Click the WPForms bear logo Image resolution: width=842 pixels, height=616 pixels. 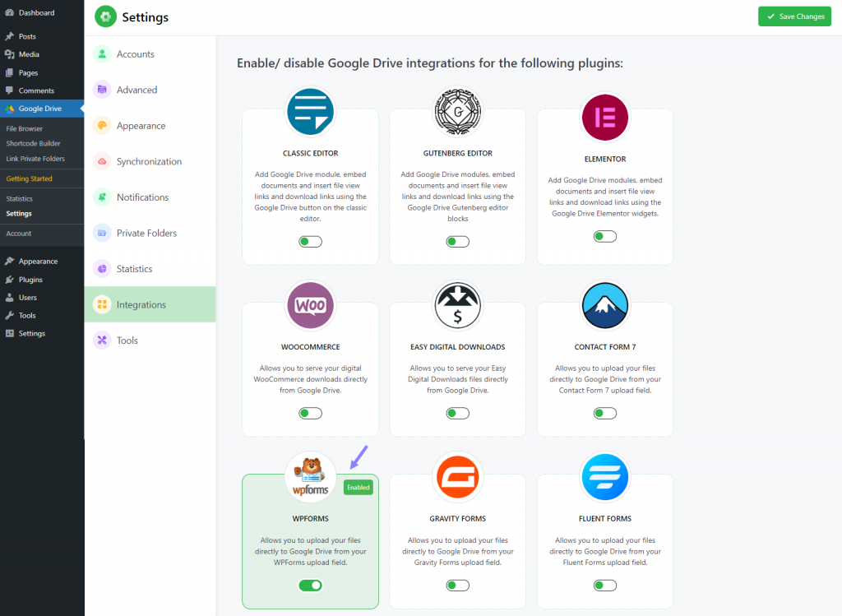pyautogui.click(x=310, y=477)
